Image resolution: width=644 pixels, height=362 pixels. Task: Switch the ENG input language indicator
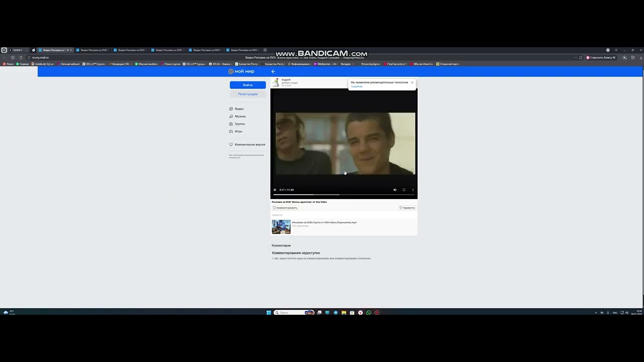pyautogui.click(x=615, y=313)
